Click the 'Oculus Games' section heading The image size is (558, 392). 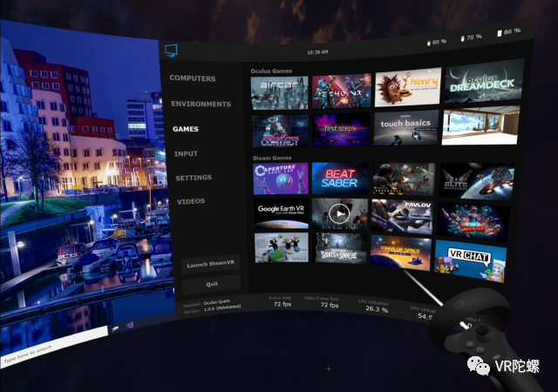(x=271, y=71)
